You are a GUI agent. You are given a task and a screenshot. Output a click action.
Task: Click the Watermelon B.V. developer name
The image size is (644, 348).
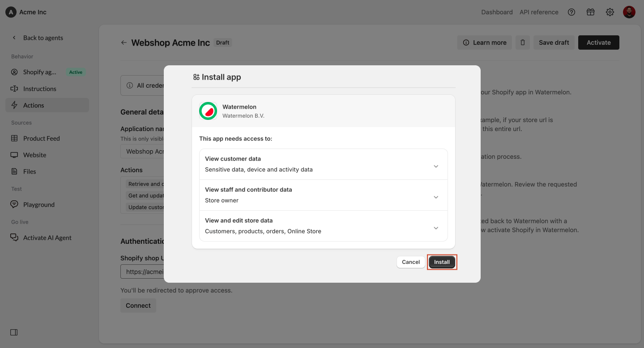(243, 116)
